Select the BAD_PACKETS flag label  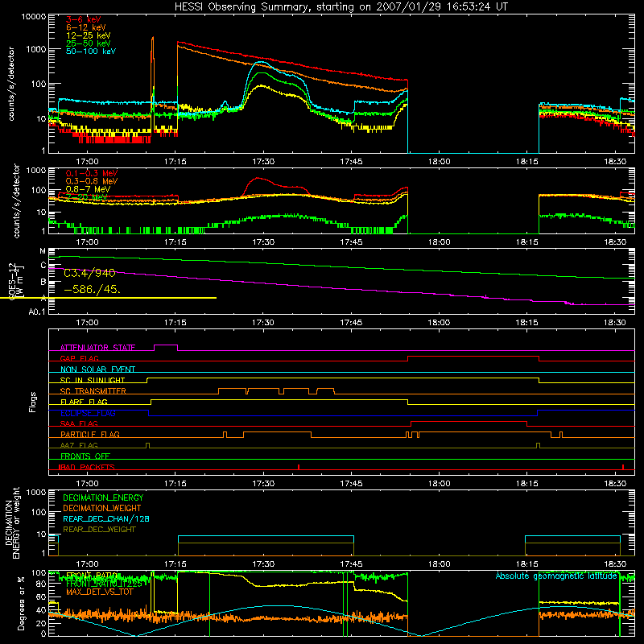pos(87,467)
